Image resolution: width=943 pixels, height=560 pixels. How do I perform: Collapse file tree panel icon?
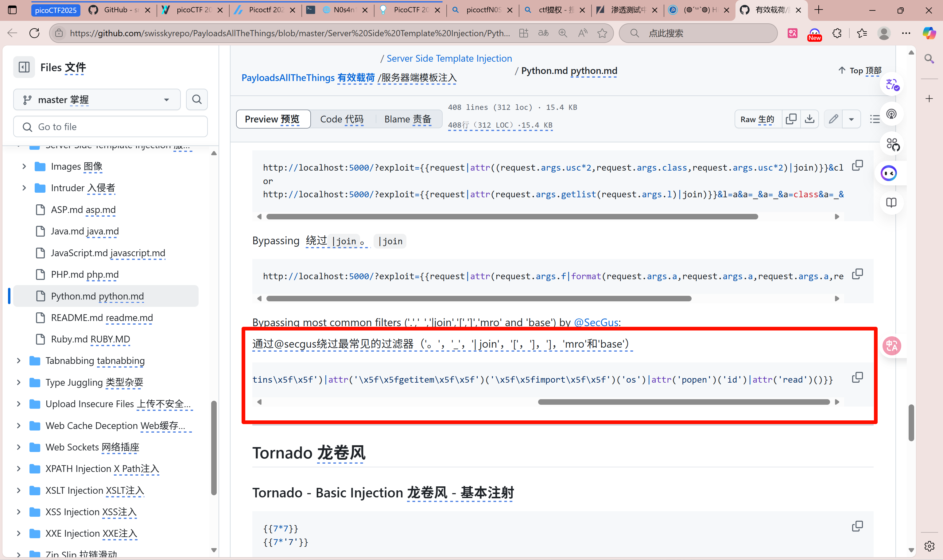(x=24, y=67)
